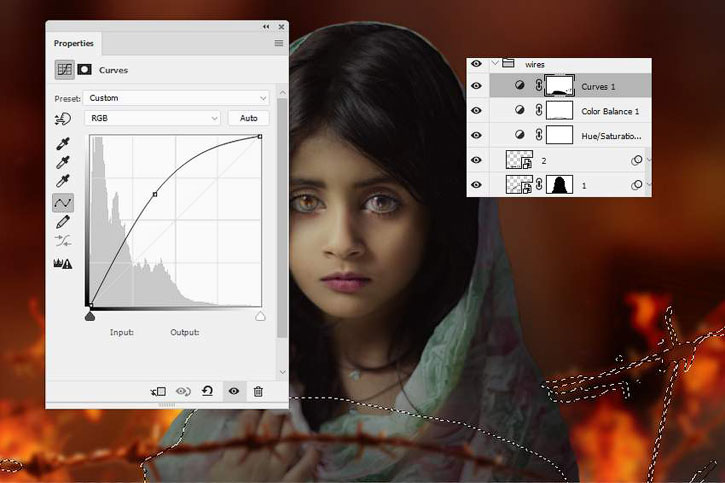Click the Color Balance 1 adjustment icon
The height and width of the screenshot is (483, 725).
pyautogui.click(x=520, y=110)
